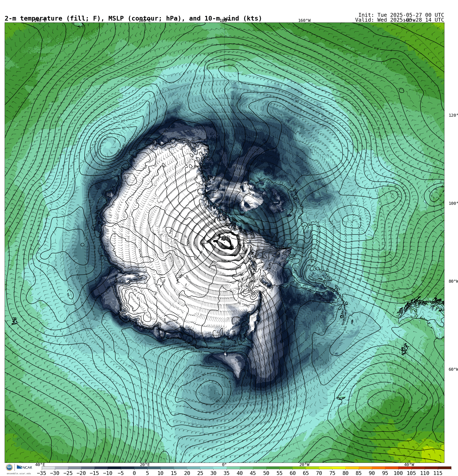Click the '115' colorbar tick label
Screen dimensions: 458x476
(x=438, y=473)
